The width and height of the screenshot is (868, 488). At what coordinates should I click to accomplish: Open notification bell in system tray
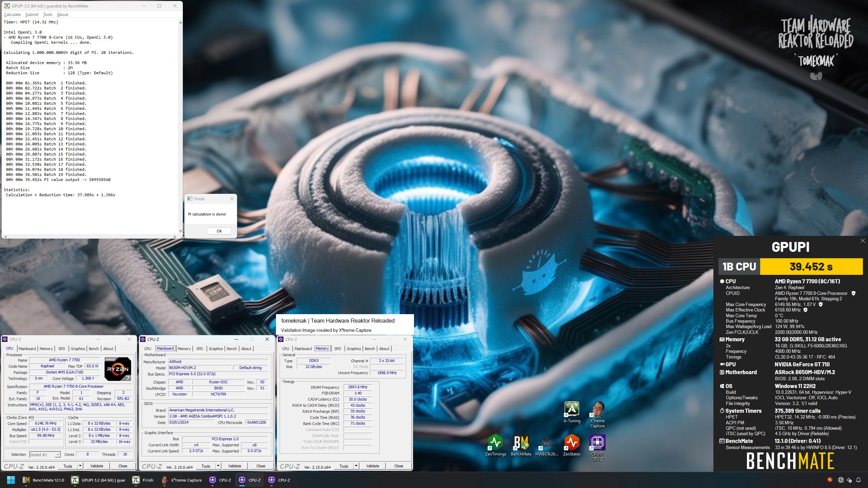pyautogui.click(x=858, y=480)
